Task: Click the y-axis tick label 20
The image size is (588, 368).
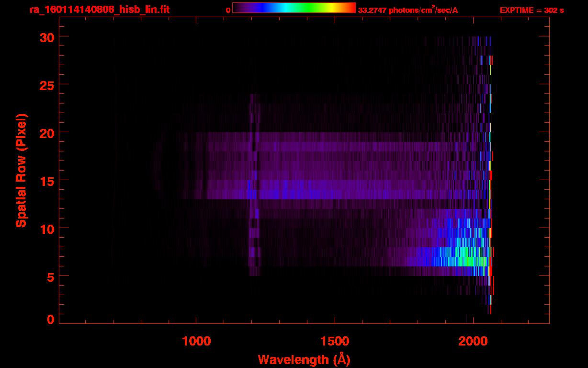Action: (x=46, y=133)
